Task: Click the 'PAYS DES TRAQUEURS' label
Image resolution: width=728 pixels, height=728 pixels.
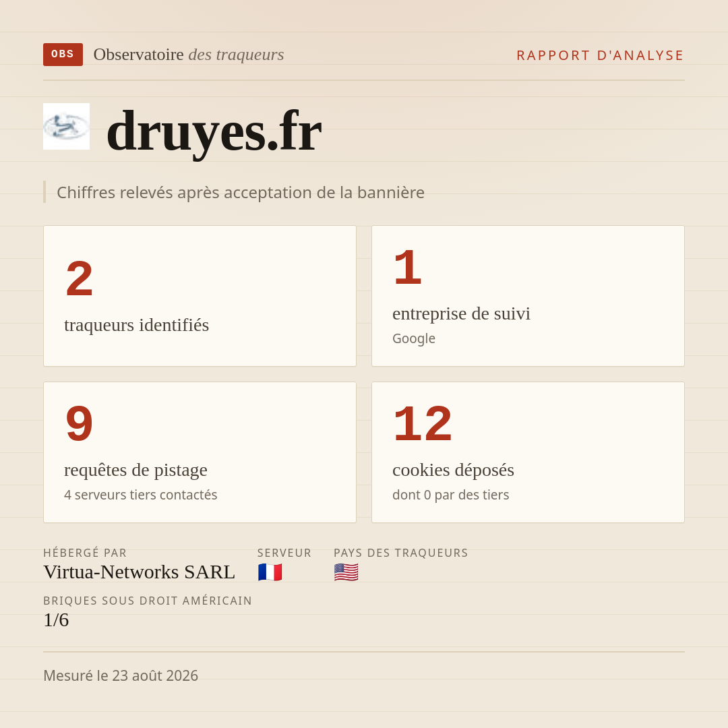Action: (400, 553)
